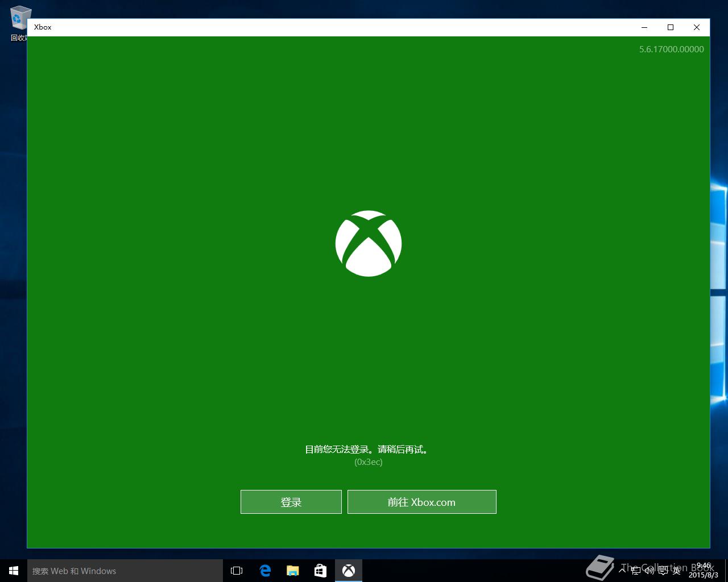Switch input language via 英 indicator
The width and height of the screenshot is (728, 582).
[676, 571]
